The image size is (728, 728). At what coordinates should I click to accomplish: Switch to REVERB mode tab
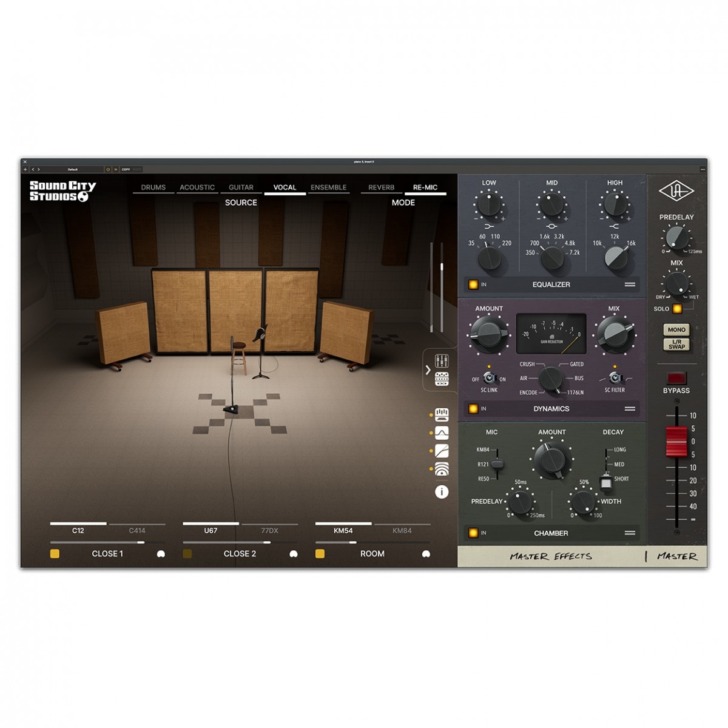pos(381,187)
